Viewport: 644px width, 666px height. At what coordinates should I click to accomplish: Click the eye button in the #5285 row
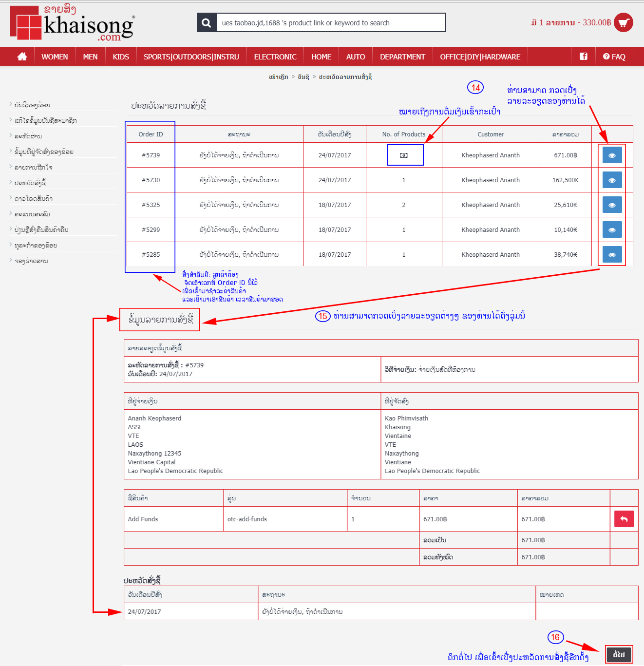(612, 255)
